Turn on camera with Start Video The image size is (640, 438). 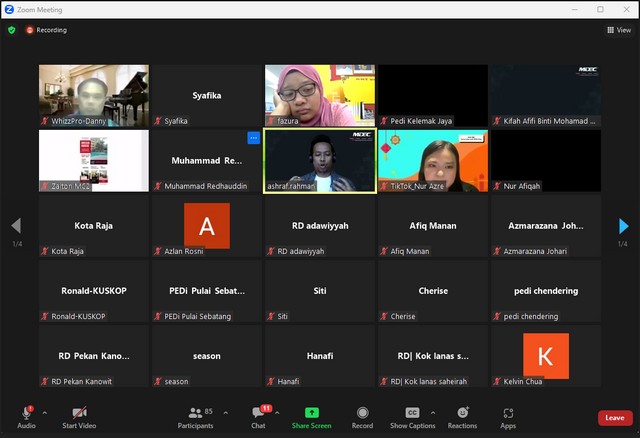(x=78, y=413)
